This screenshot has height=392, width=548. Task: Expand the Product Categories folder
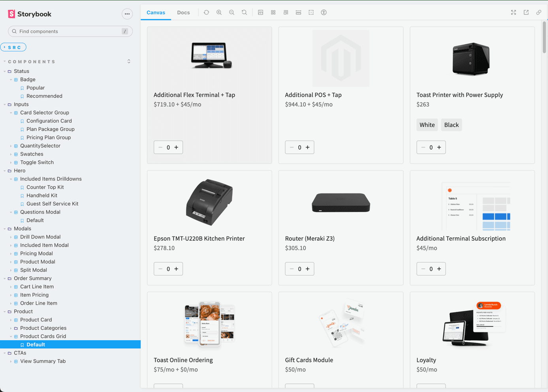43,328
